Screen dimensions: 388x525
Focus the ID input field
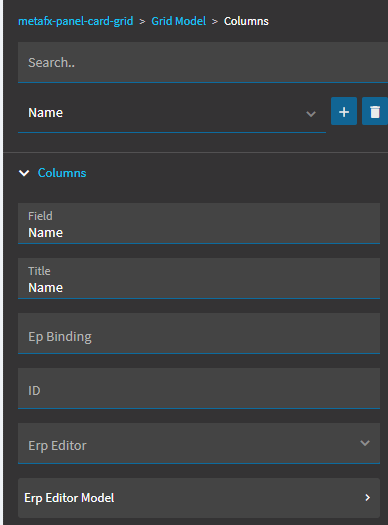[x=199, y=388]
